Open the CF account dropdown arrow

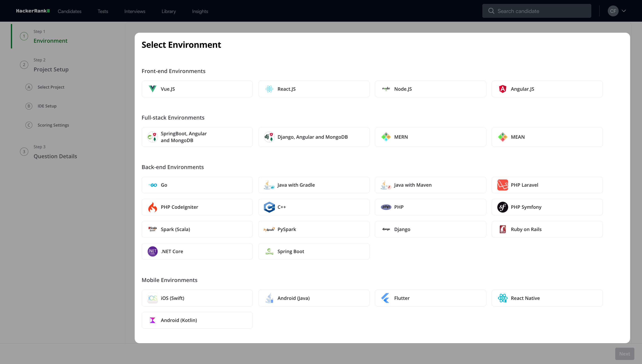click(624, 11)
